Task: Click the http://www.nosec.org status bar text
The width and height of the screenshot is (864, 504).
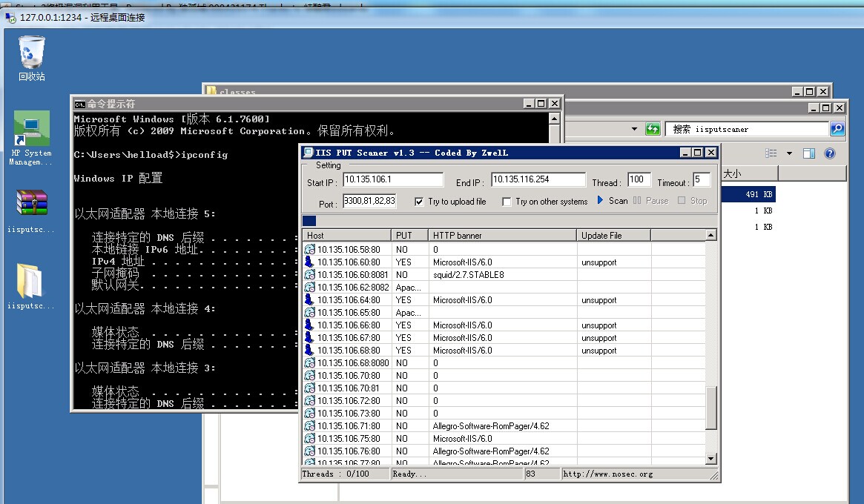Action: 608,474
